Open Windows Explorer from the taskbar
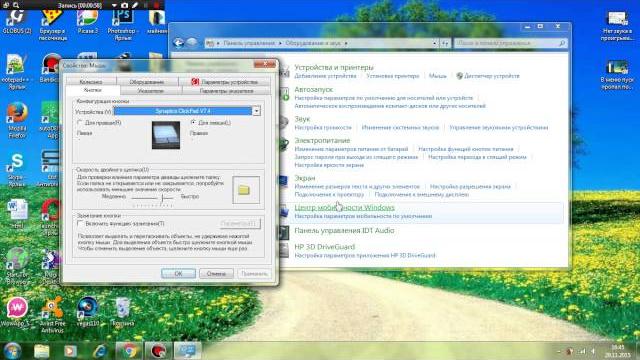640x360 pixels. click(41, 351)
